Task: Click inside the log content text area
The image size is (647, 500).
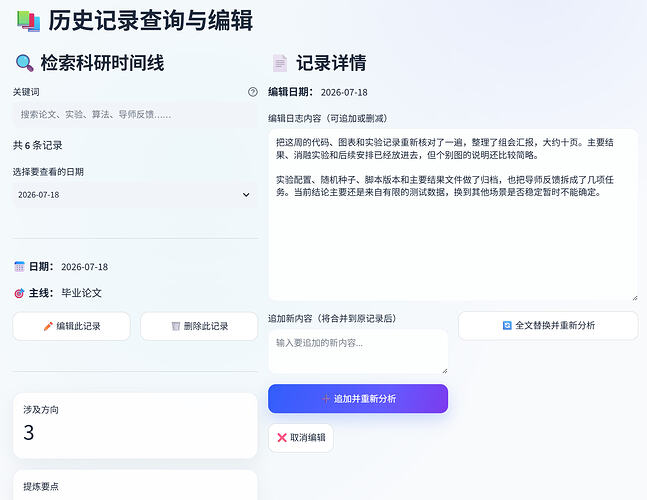Action: (453, 215)
